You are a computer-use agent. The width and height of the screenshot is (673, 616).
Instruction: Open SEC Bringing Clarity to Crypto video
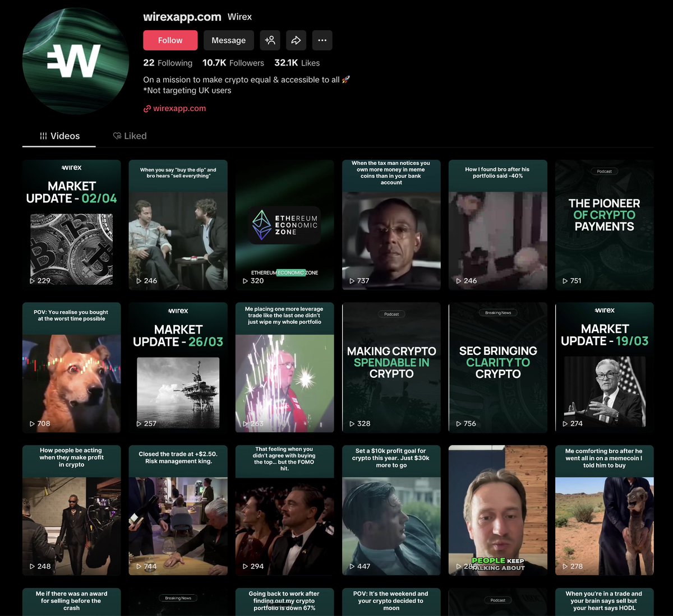498,368
